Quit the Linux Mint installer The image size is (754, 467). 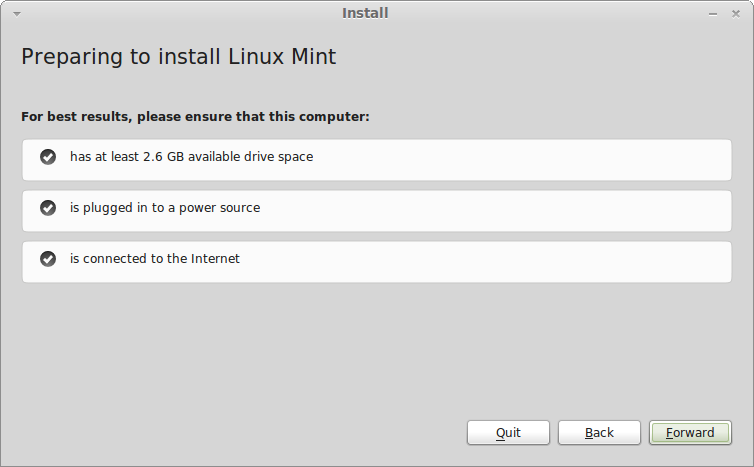[508, 432]
